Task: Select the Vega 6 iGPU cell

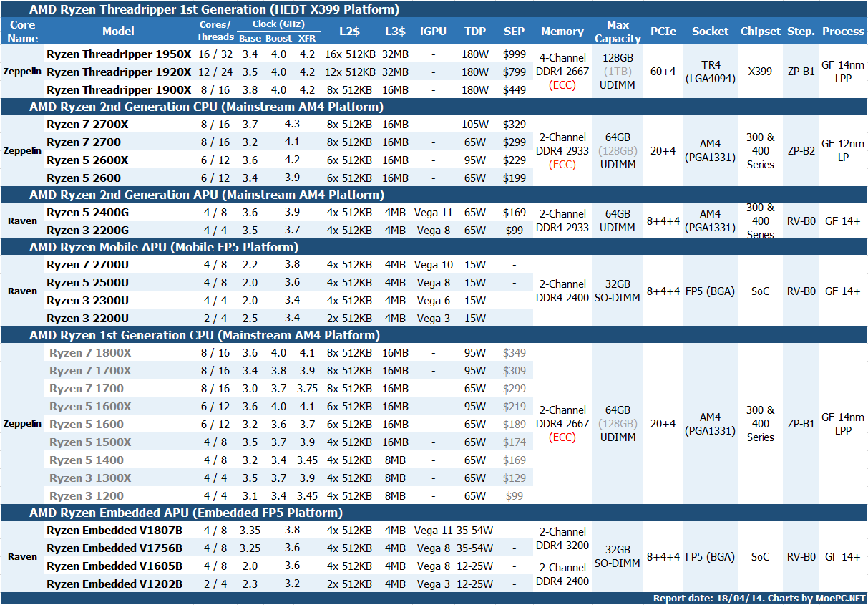Action: tap(434, 301)
